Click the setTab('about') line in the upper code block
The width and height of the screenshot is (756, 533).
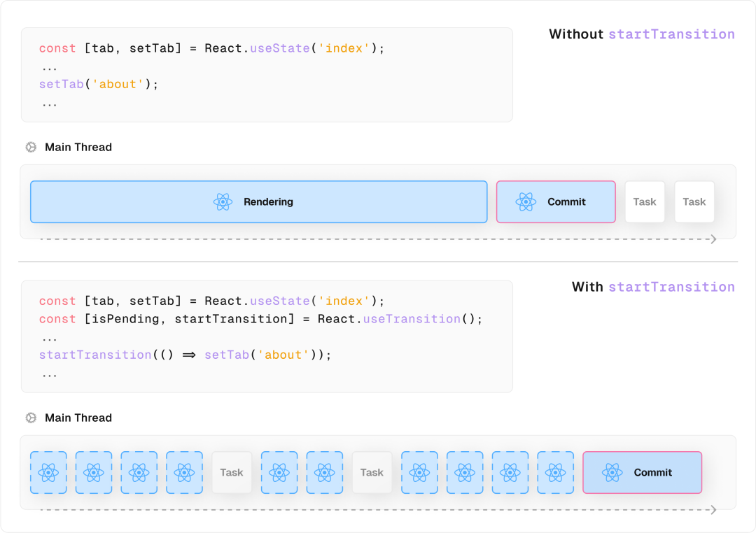(99, 85)
